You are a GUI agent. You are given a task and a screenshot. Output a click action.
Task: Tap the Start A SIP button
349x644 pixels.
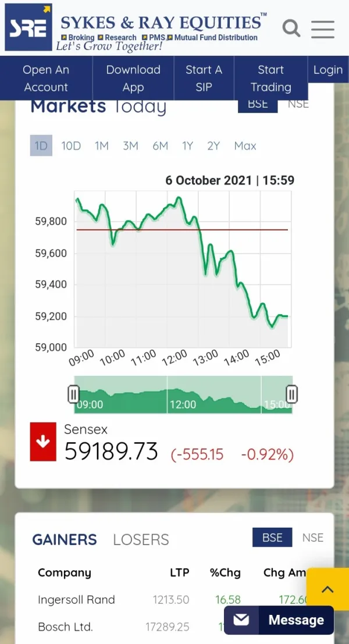204,78
